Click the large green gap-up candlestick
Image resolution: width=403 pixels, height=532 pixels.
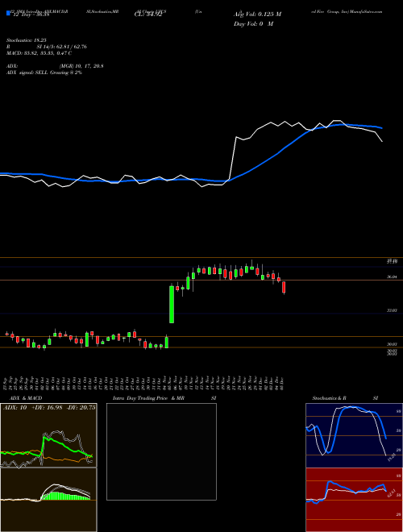pos(172,305)
